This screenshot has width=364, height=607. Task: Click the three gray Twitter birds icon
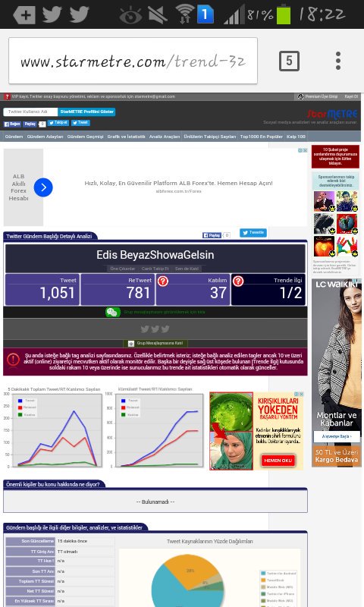pyautogui.click(x=155, y=329)
